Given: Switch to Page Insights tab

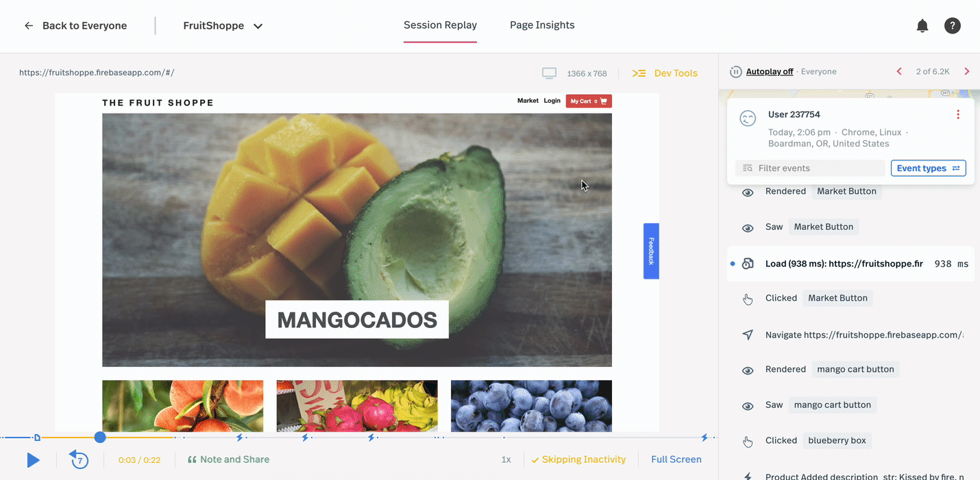Looking at the screenshot, I should pos(542,25).
